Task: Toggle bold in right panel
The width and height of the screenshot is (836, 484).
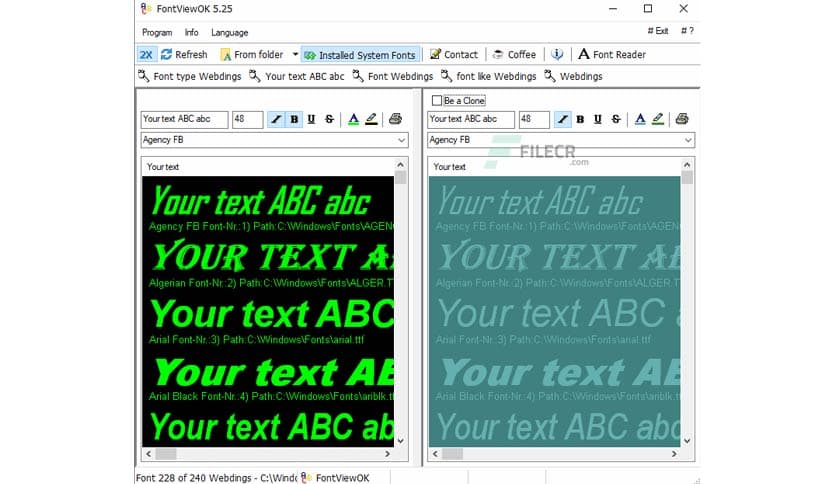Action: (580, 119)
